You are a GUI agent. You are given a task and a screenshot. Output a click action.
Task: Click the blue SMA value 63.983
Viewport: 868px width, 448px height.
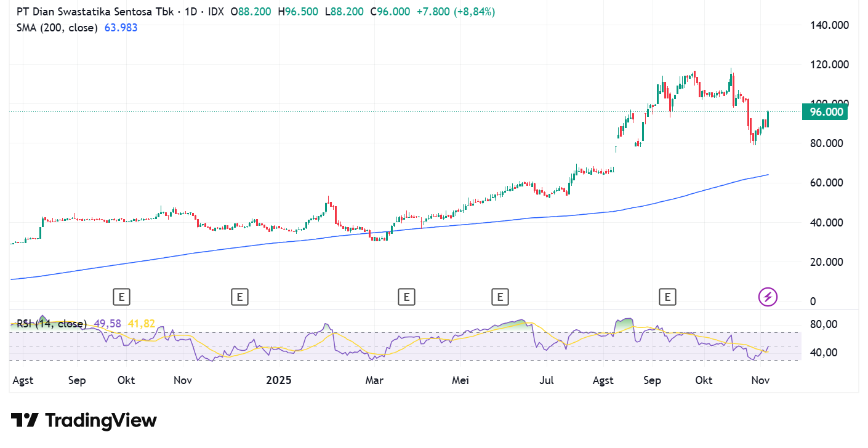click(x=120, y=27)
